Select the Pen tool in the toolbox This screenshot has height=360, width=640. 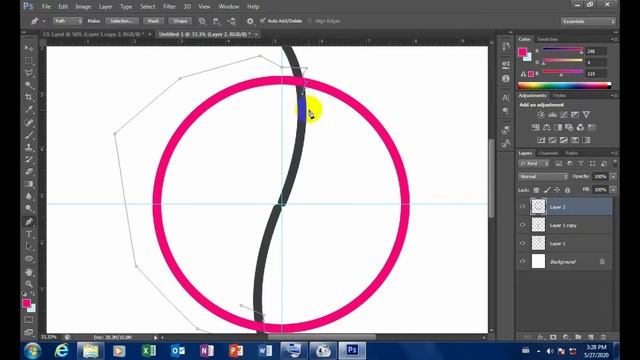click(x=29, y=222)
